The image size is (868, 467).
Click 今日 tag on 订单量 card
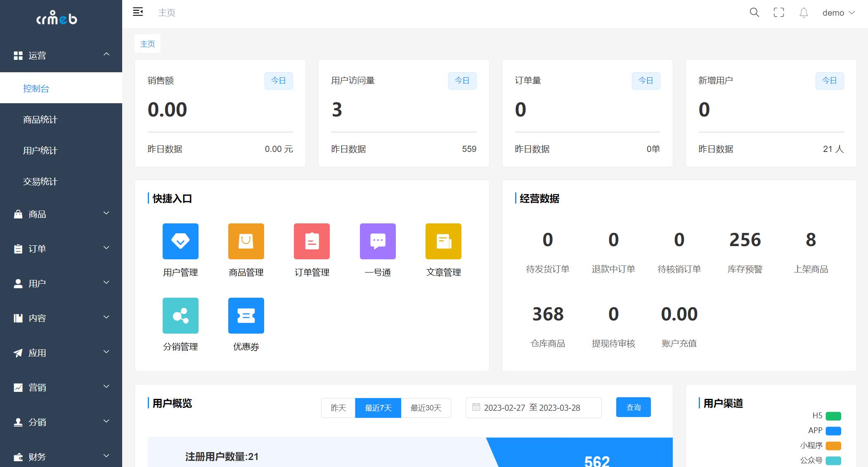coord(646,81)
